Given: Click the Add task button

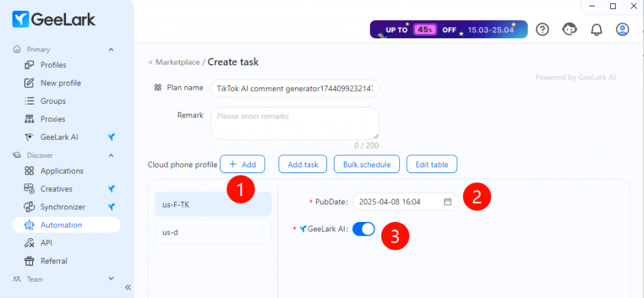Looking at the screenshot, I should pyautogui.click(x=303, y=164).
